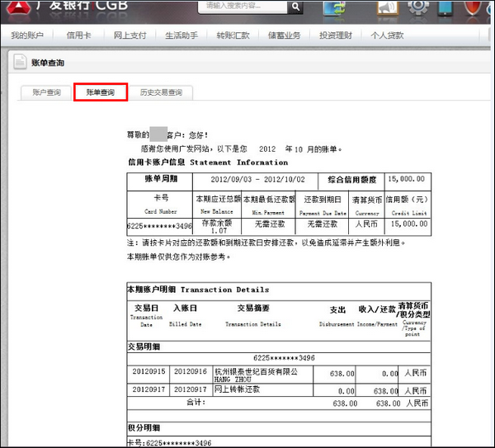Open the 信用卡 menu
This screenshot has width=495, height=448.
79,35
